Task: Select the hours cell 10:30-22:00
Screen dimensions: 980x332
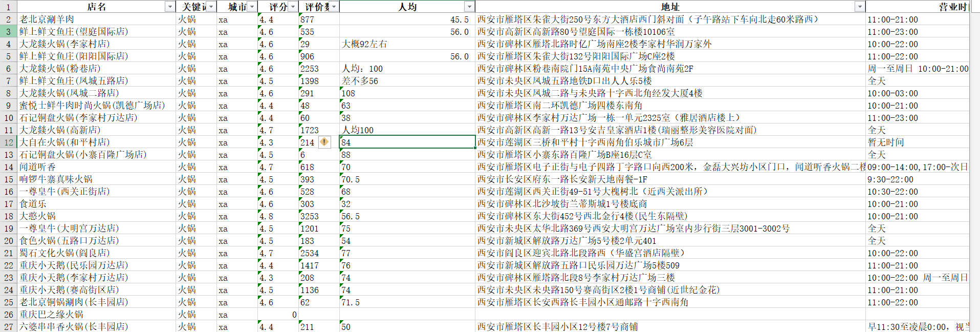Action: pos(918,192)
